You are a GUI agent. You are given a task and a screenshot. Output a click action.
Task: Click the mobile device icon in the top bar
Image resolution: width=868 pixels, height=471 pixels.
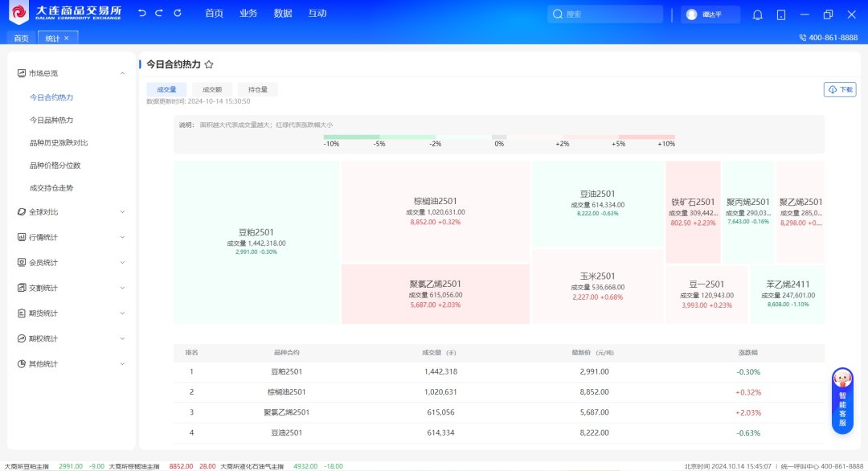781,14
